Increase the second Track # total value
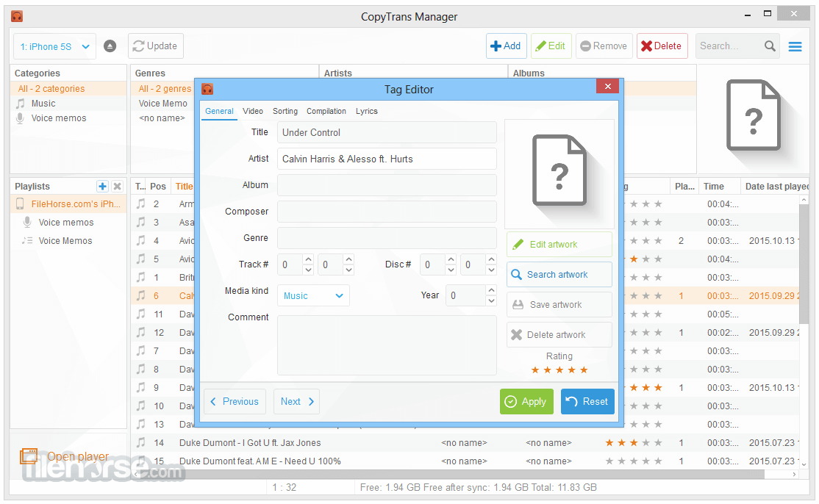 [349, 259]
